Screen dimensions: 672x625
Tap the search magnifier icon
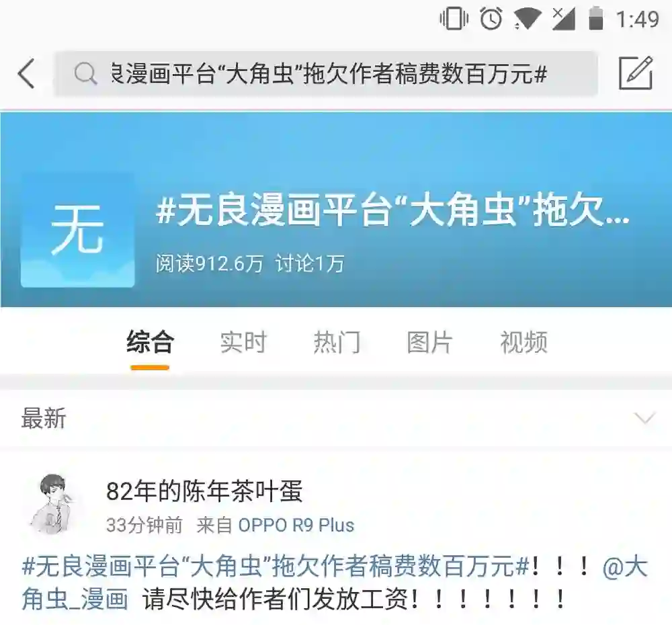[x=85, y=74]
